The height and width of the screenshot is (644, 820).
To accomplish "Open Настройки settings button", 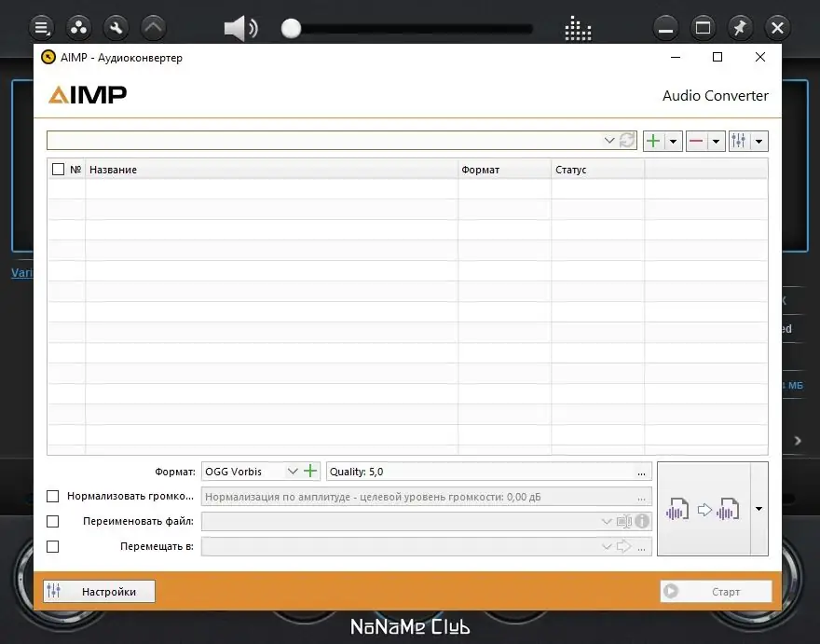I will point(100,592).
